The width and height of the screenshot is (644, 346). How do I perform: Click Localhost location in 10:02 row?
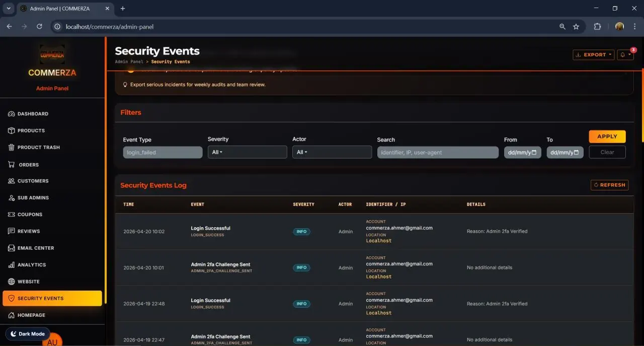pos(378,241)
